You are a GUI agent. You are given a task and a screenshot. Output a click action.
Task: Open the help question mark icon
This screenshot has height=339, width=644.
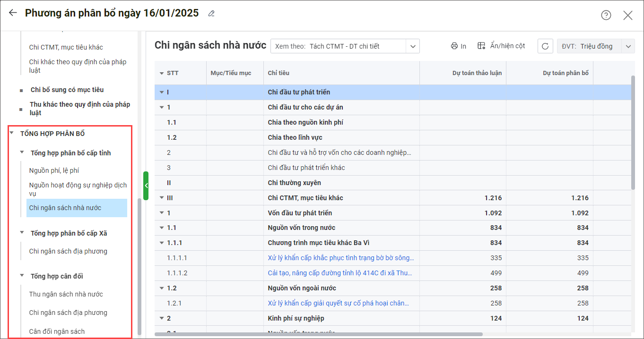(606, 15)
